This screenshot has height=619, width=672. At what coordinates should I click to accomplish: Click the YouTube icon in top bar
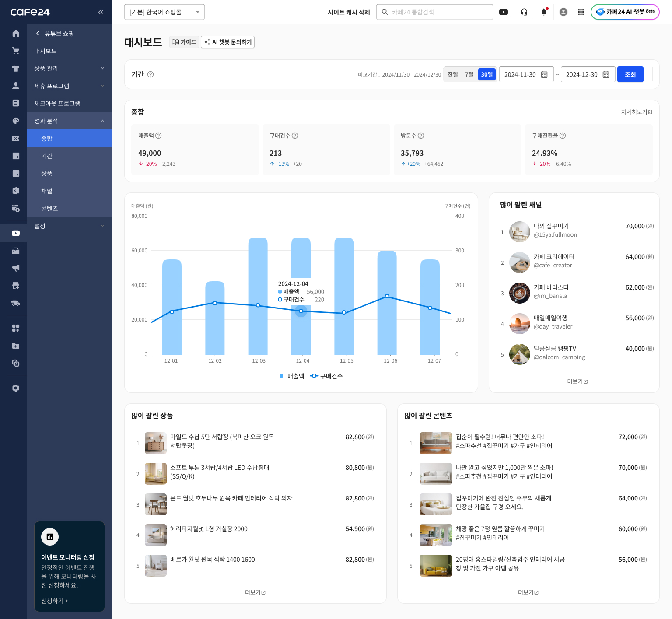click(x=504, y=12)
